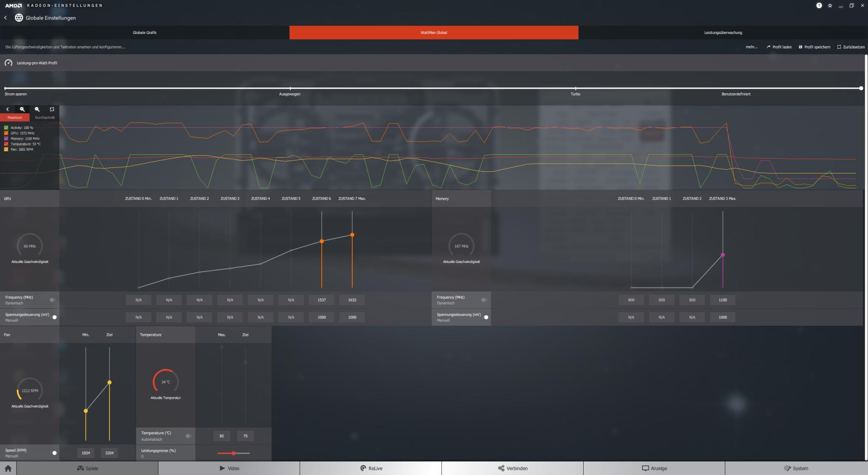Click Profil laden
868x475 pixels.
tap(779, 47)
